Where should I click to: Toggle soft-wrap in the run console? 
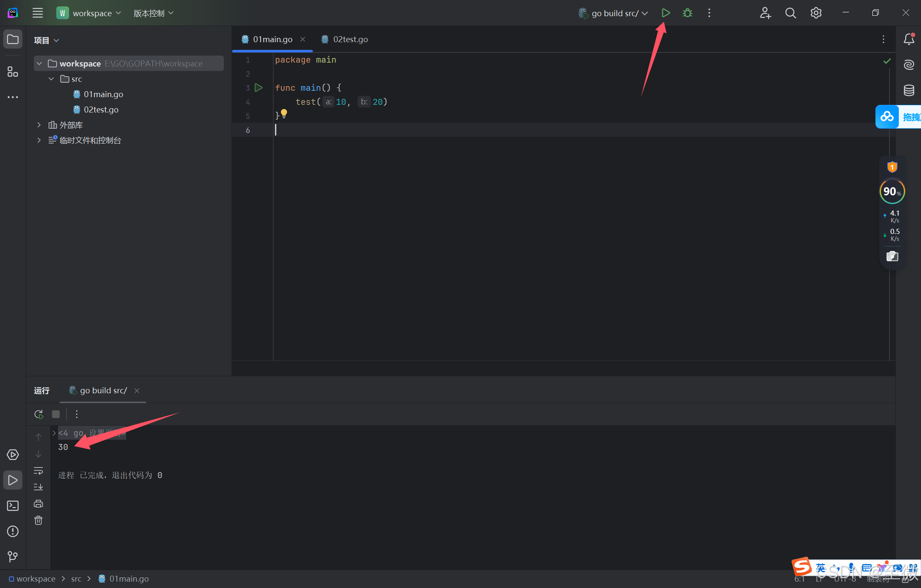click(x=38, y=471)
